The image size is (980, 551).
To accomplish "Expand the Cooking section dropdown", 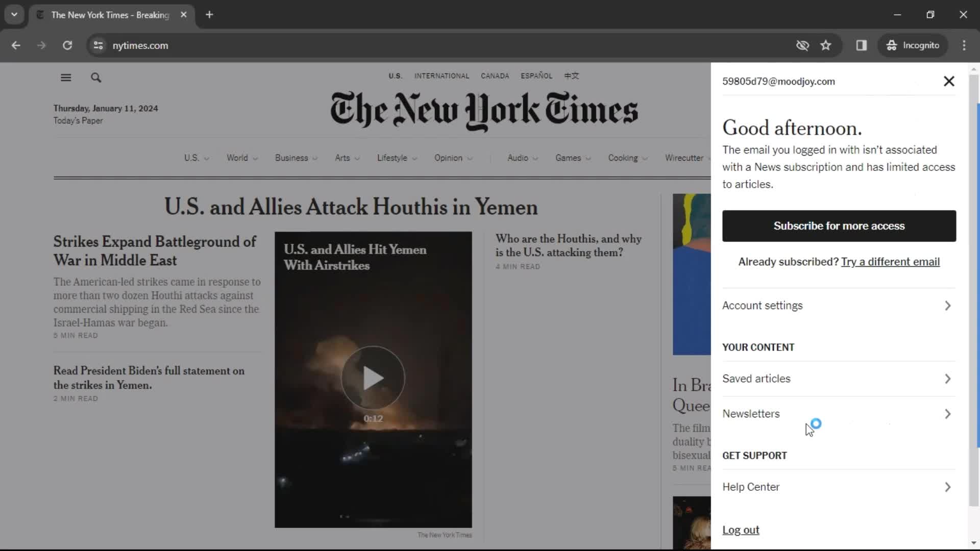I will point(628,158).
